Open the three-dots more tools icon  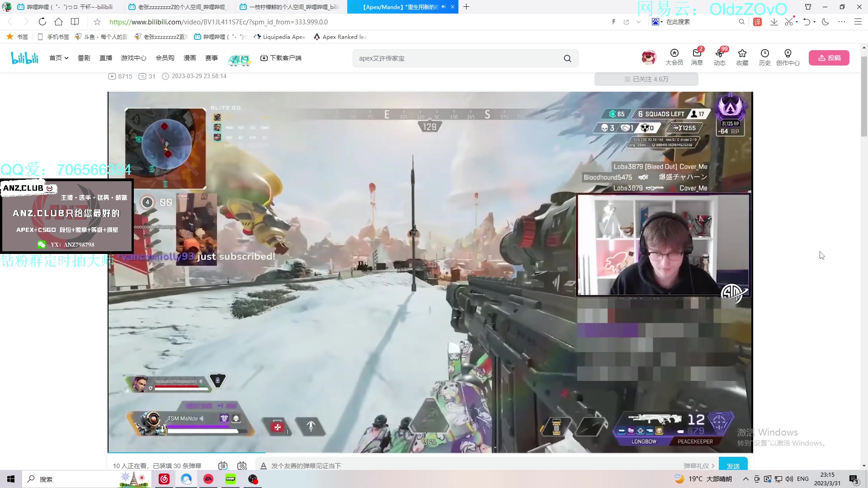841,22
